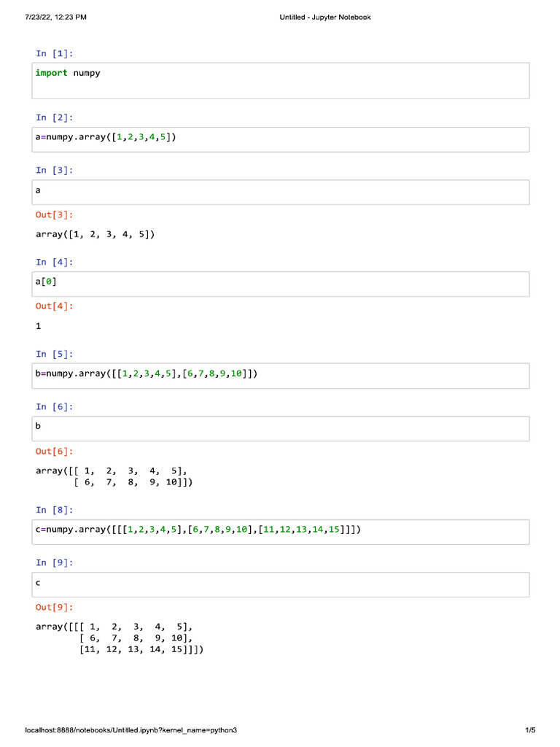Select the Out[6] prompt label
The width and height of the screenshot is (560, 747).
(55, 452)
